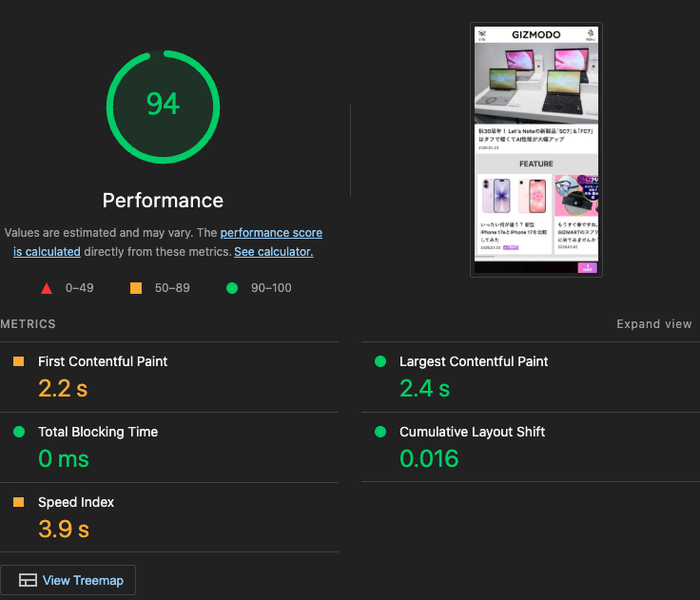Image resolution: width=700 pixels, height=600 pixels.
Task: Expand the Largest Contentful Paint metric row
Action: pyautogui.click(x=531, y=377)
